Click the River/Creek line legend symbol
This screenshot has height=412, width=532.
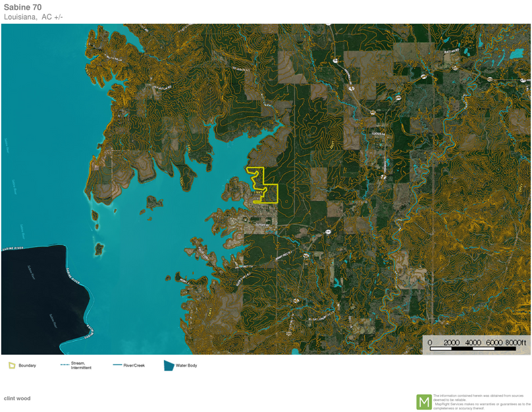coord(117,365)
